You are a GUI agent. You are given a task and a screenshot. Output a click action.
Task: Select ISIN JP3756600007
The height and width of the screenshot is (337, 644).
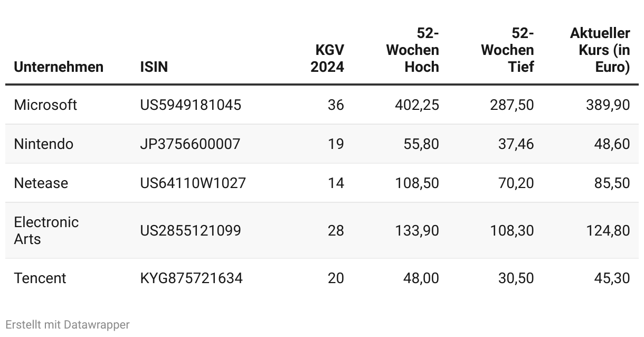190,144
